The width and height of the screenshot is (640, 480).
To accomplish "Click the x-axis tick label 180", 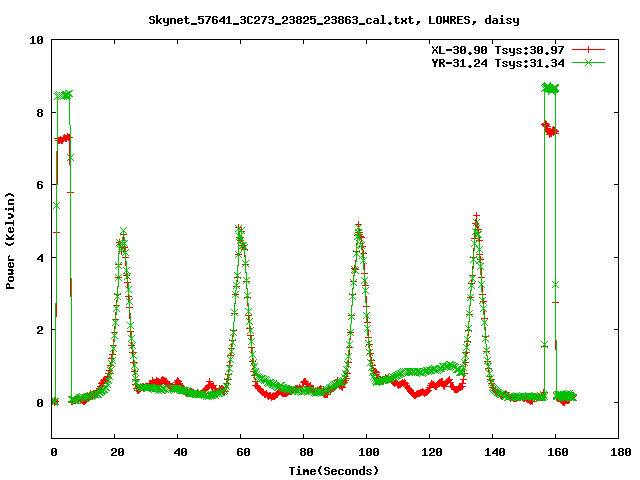I will click(620, 452).
